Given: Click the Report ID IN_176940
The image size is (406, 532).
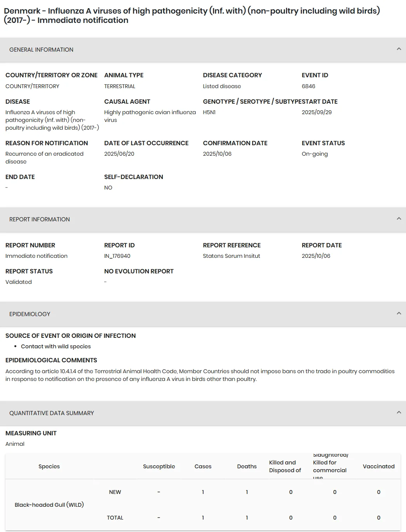Looking at the screenshot, I should point(117,256).
